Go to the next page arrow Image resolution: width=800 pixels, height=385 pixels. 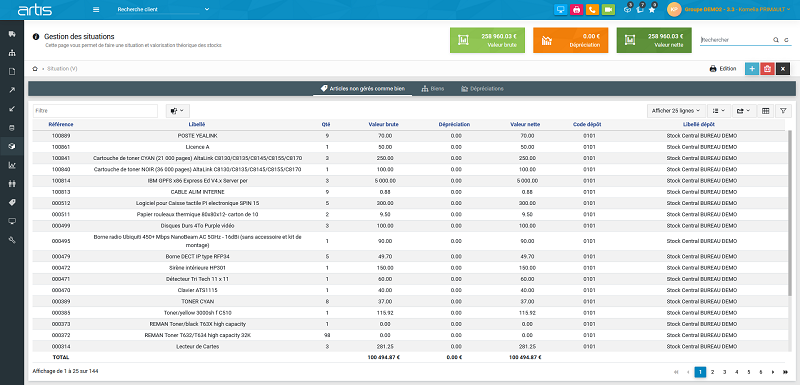[x=773, y=372]
